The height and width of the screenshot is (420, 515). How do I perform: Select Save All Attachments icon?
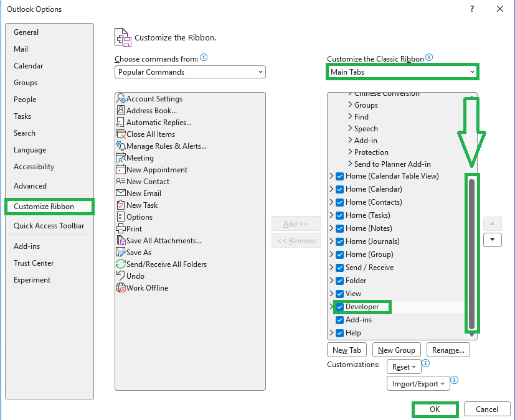pos(121,241)
